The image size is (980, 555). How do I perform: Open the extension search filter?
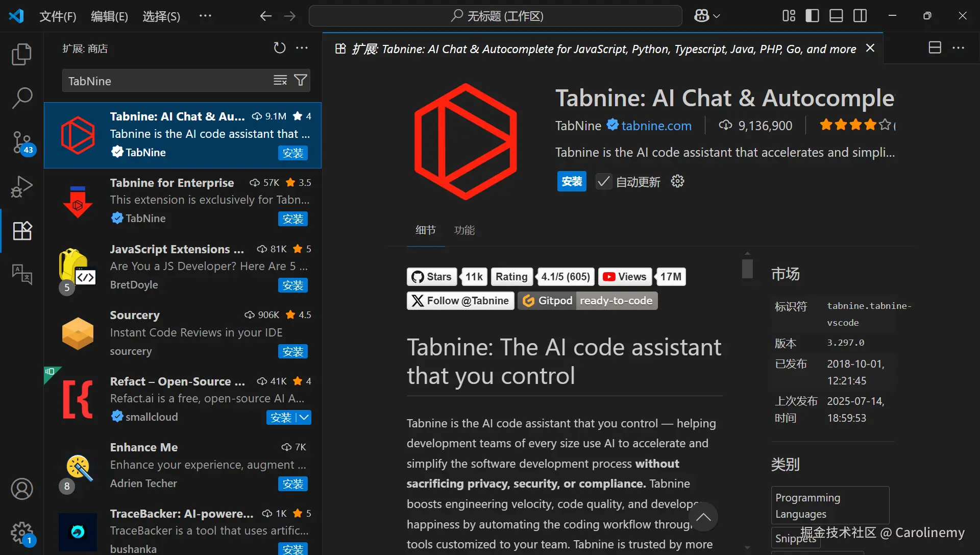pos(301,81)
